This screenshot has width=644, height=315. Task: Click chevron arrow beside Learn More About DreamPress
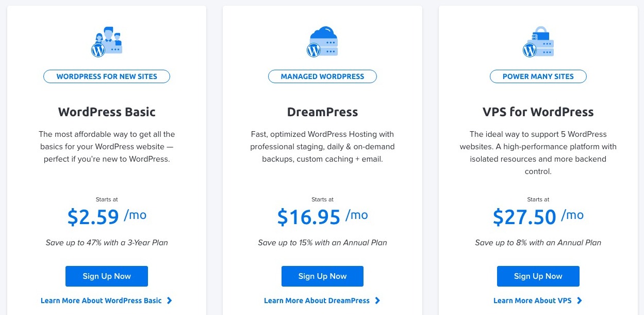[377, 301]
